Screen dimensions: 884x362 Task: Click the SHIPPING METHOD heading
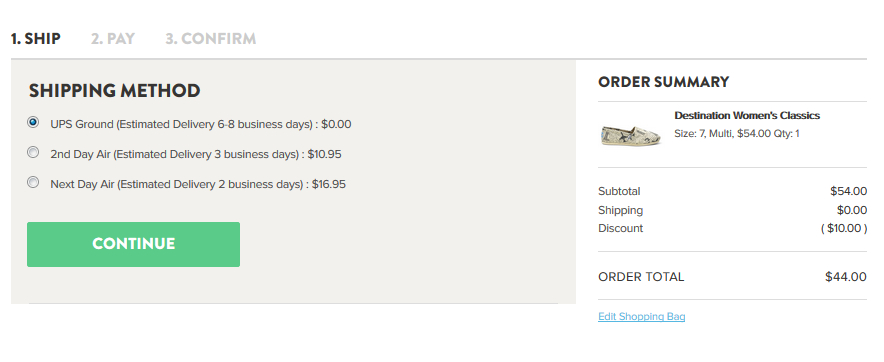114,91
